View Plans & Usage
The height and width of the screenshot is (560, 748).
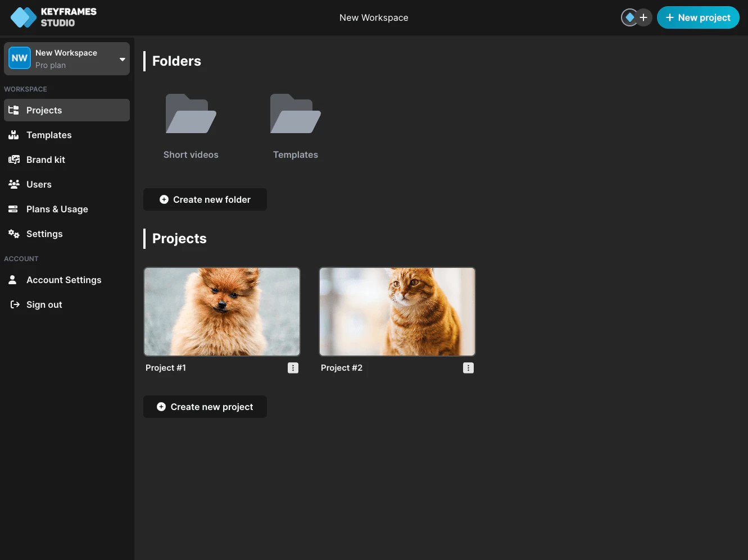pyautogui.click(x=57, y=209)
